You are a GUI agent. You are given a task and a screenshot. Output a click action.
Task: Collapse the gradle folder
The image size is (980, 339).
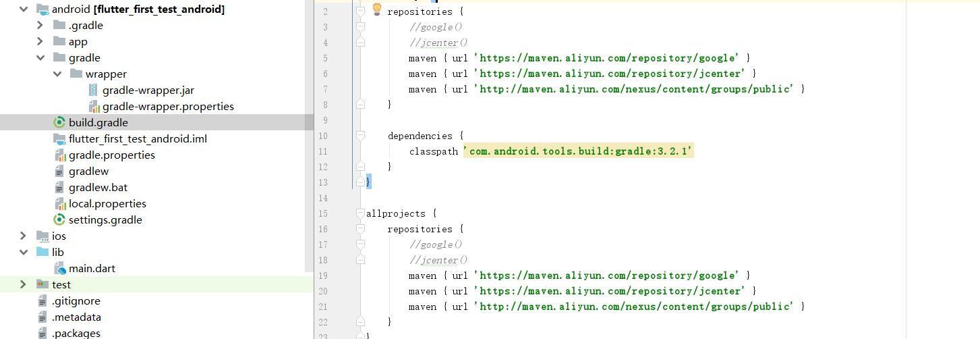click(x=40, y=58)
